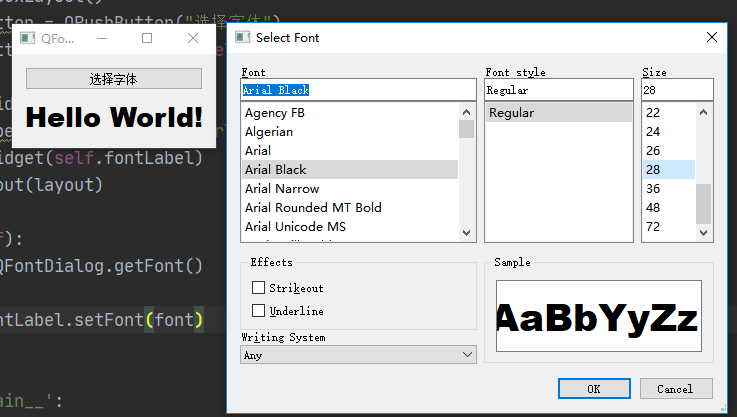Viewport: 737px width, 417px height.
Task: Choose size 36 from size list
Action: 653,189
